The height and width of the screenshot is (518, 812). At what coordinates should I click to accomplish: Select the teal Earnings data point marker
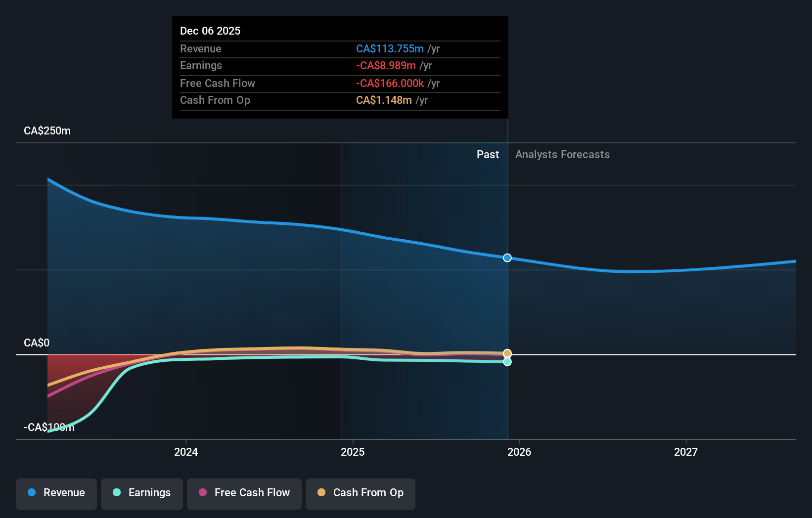tap(507, 362)
